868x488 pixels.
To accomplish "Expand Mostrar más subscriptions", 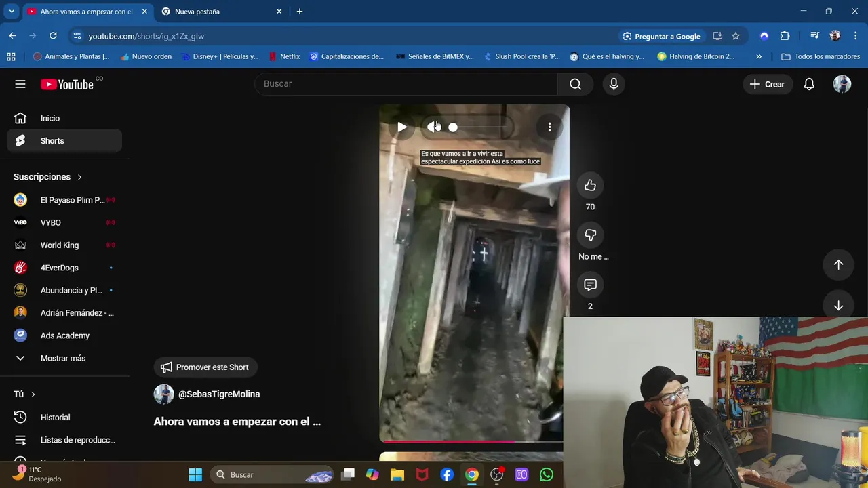I will pos(64,358).
